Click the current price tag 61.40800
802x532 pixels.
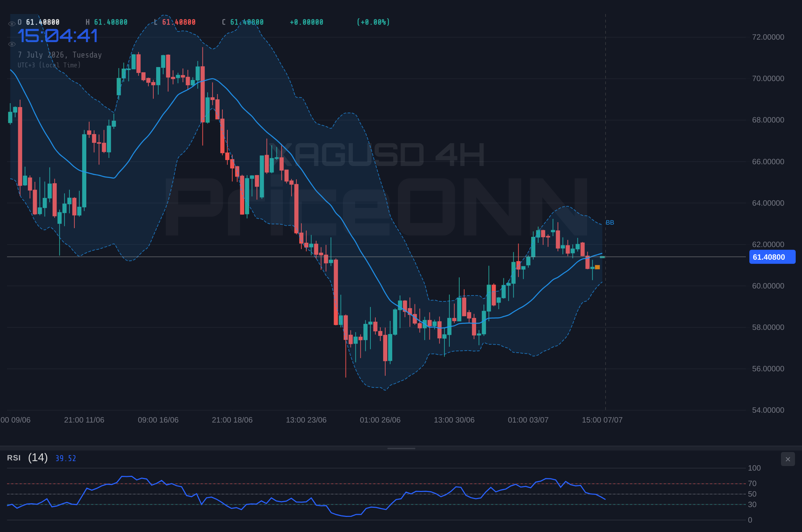[x=772, y=257]
